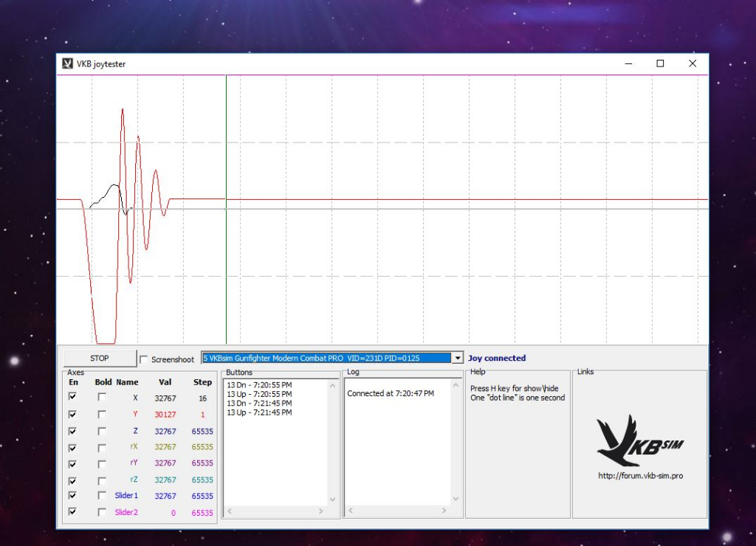Enable Bold for Slider2
756x546 pixels.
[x=102, y=512]
